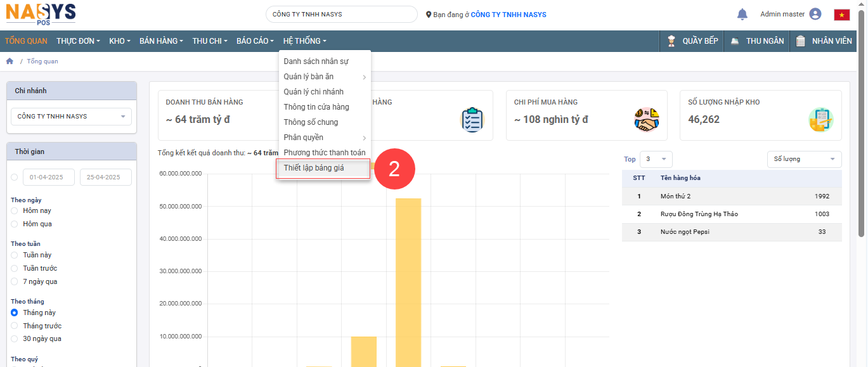Screen dimensions: 868x367
Task: Click the ~ 108 nghìn tỷ đ value
Action: (551, 119)
